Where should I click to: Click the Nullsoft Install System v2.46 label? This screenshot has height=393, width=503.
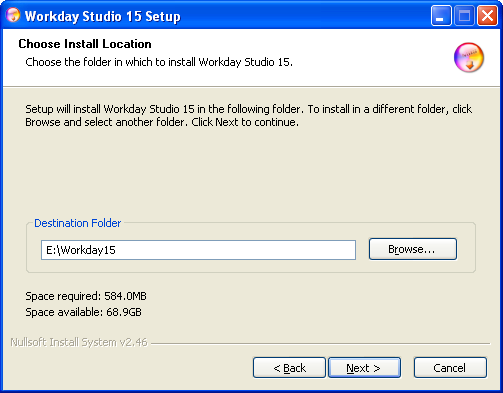click(x=79, y=342)
